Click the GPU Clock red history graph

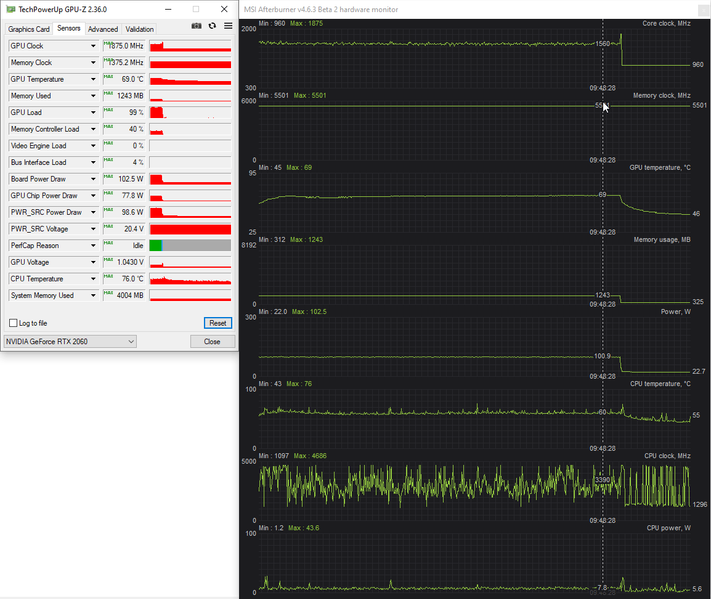(x=190, y=46)
